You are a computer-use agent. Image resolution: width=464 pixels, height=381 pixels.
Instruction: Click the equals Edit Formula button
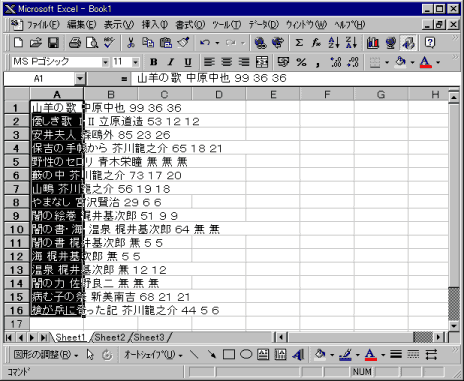click(x=124, y=79)
